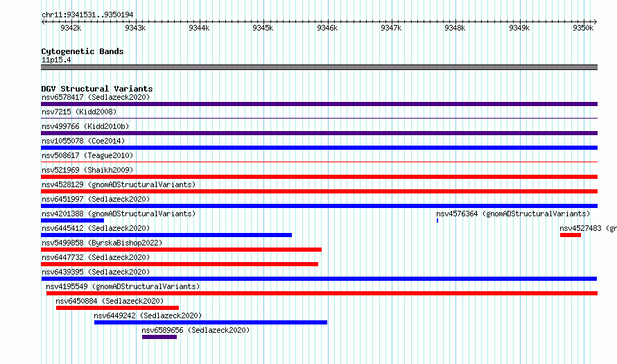This screenshot has width=617, height=364.
Task: Select the nsv5499858 (ByrskaBishop2022) label
Action: (x=102, y=243)
